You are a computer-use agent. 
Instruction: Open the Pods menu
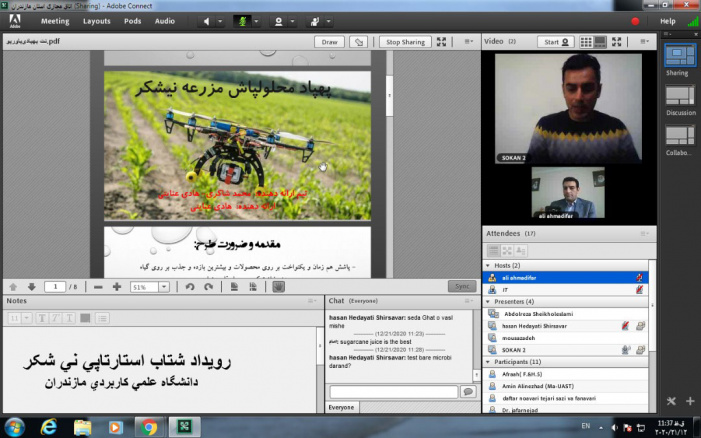click(x=132, y=20)
